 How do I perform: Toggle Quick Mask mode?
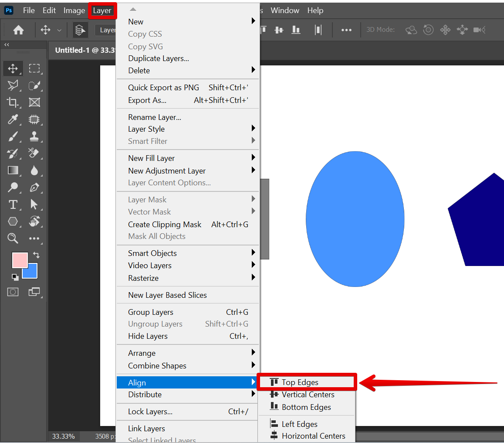click(x=13, y=292)
